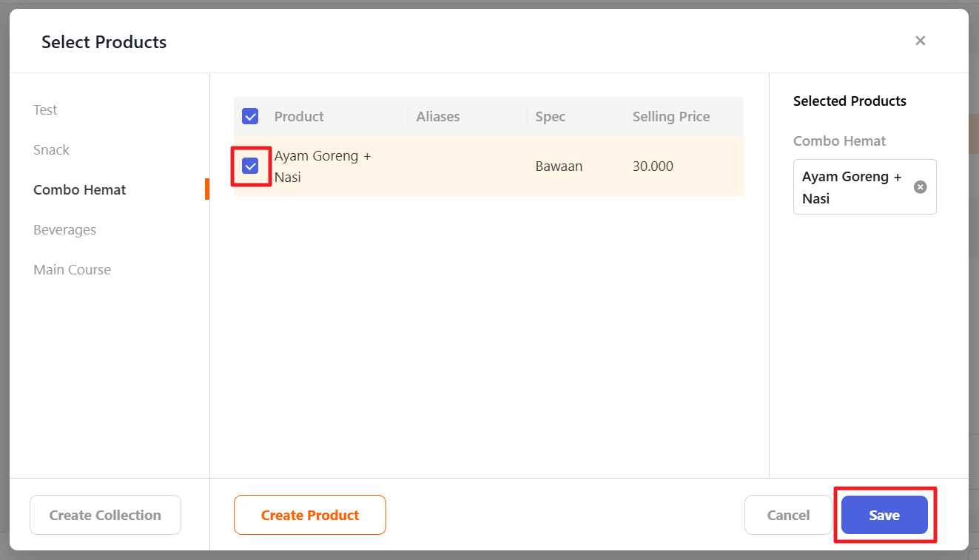Click the Bawaan spec cell

point(559,166)
